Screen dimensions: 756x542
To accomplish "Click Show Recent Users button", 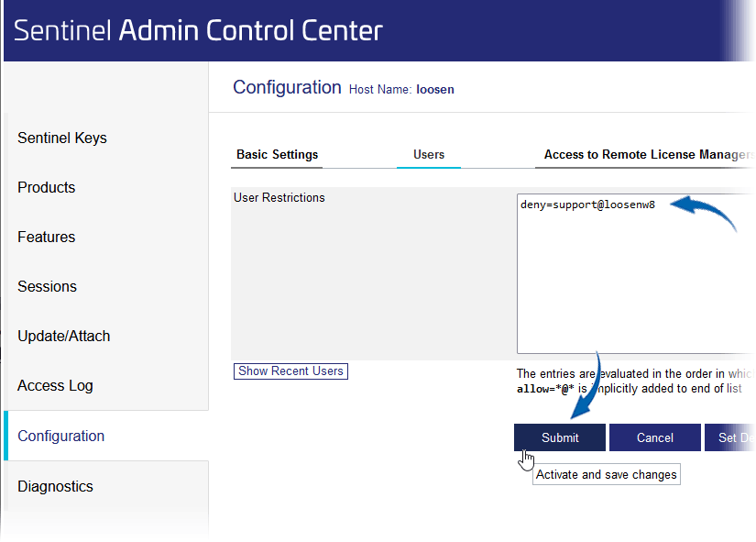I will click(x=290, y=371).
